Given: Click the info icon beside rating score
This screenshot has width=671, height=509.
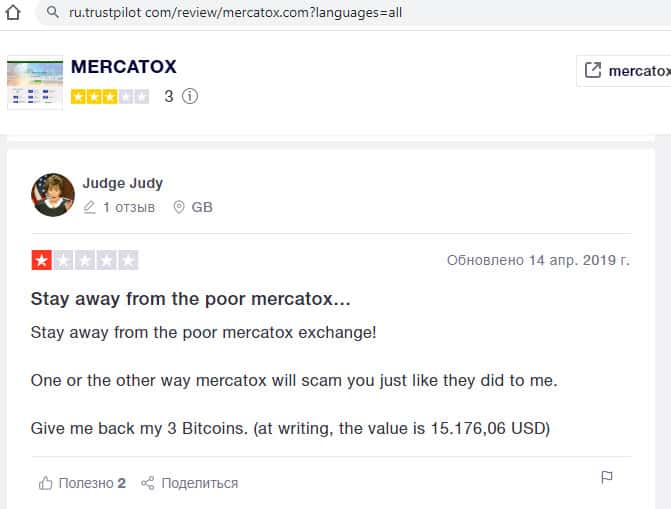Looking at the screenshot, I should click(190, 97).
